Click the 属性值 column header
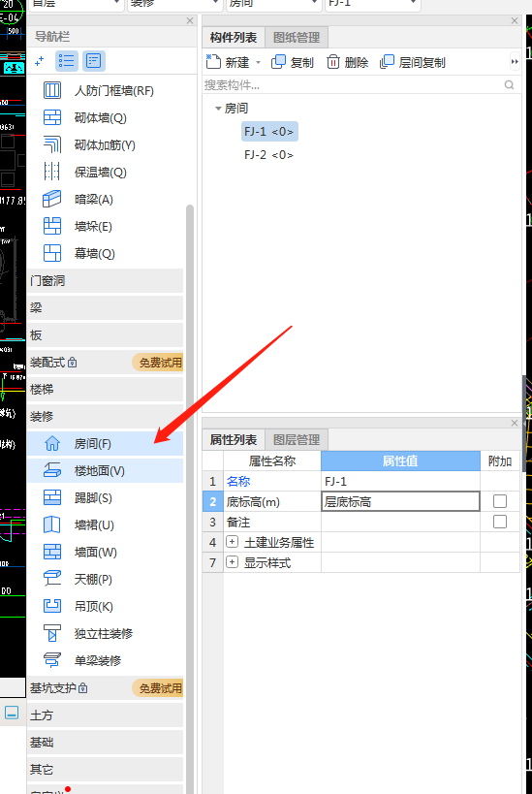This screenshot has width=532, height=794. pyautogui.click(x=400, y=461)
